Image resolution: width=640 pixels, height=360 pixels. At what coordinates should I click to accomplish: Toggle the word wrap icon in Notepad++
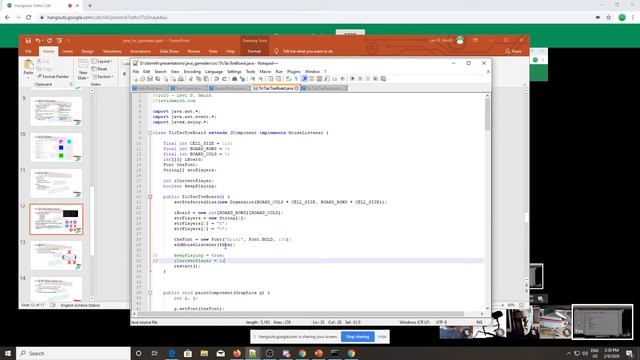click(x=289, y=79)
